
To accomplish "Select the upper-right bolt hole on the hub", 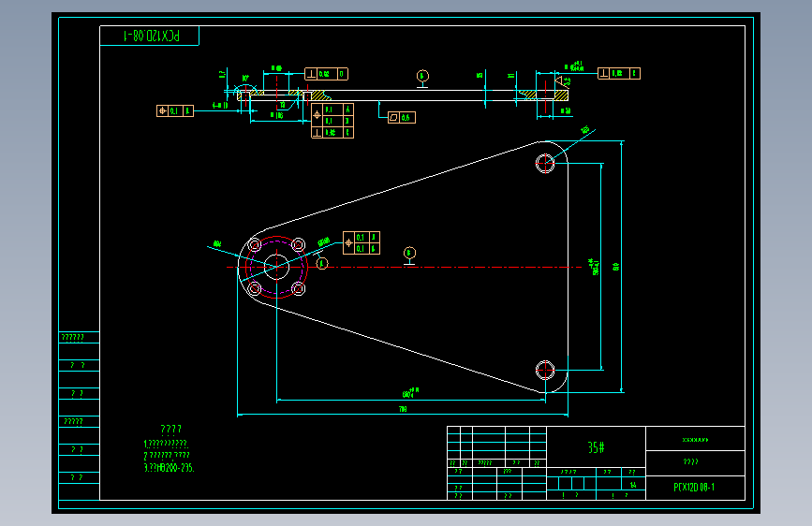I will (x=298, y=244).
